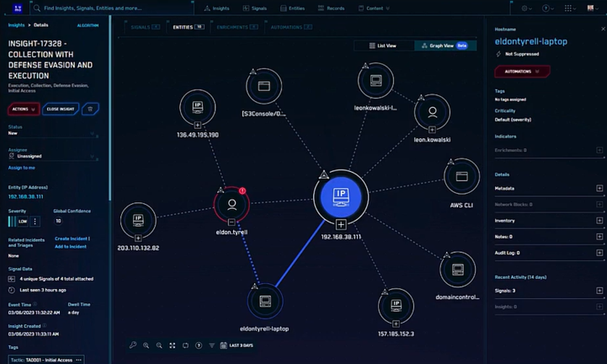
Task: Open the graph filter funnel icon
Action: coord(212,345)
